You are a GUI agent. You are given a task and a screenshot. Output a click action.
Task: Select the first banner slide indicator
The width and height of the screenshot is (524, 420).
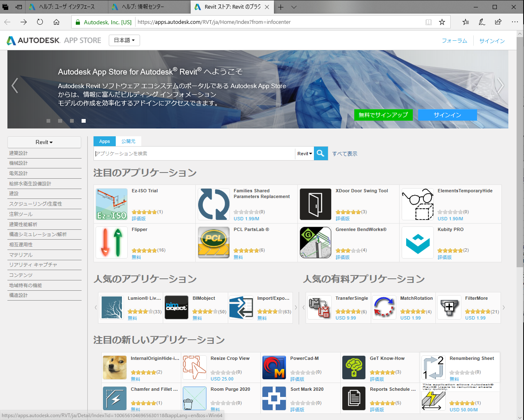coord(48,121)
